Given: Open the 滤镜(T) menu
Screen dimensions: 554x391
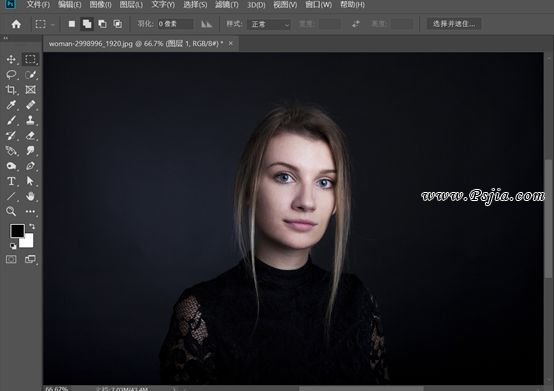Looking at the screenshot, I should tap(226, 5).
